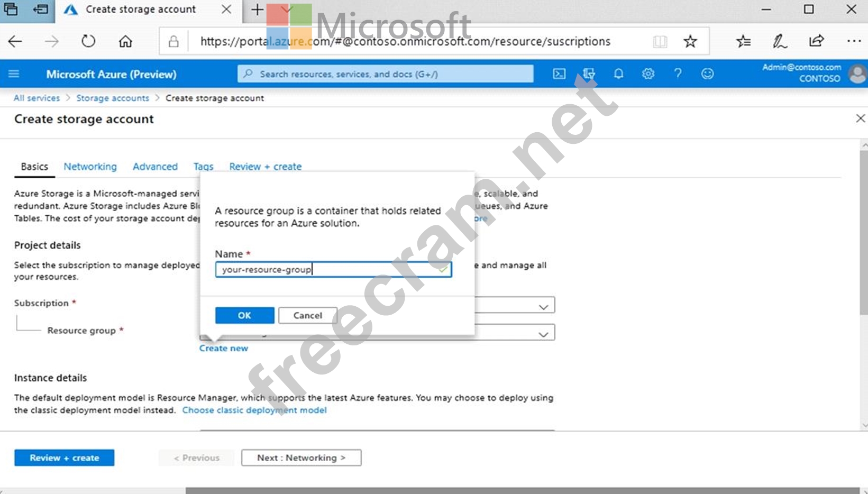View Azure notifications bell
Screen dimensions: 868x494
pyautogui.click(x=618, y=74)
